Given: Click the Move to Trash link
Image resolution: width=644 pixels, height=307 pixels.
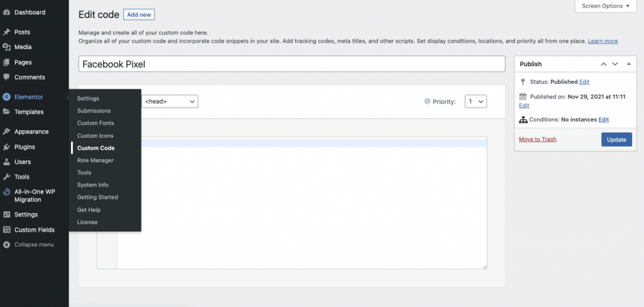Looking at the screenshot, I should pyautogui.click(x=537, y=139).
